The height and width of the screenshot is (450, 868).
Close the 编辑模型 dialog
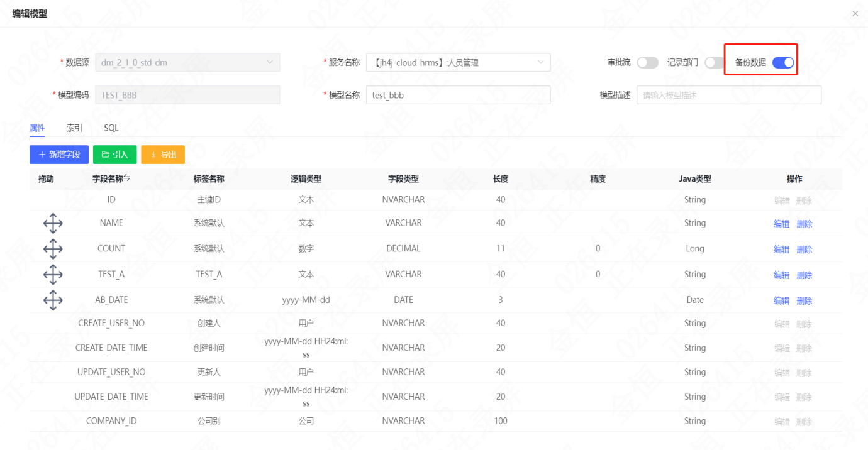point(855,13)
